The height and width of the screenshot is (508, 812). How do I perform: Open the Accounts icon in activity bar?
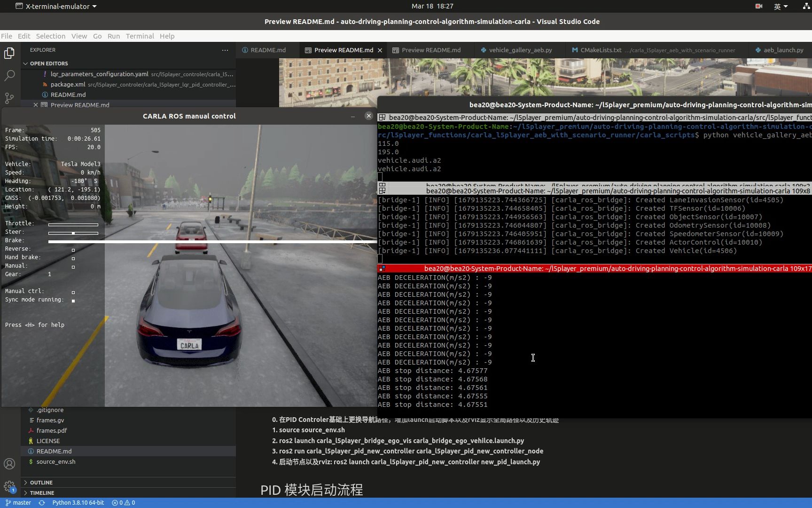point(9,464)
